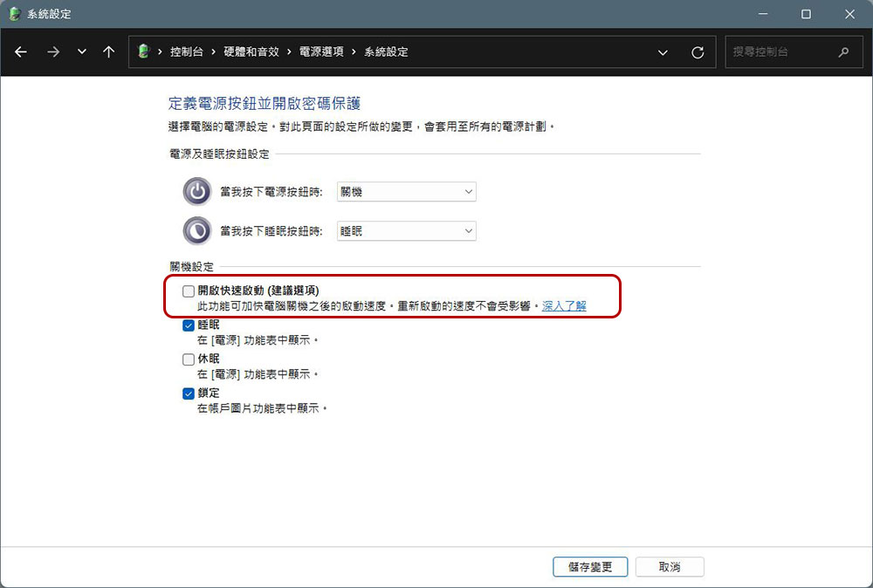This screenshot has width=873, height=588.
Task: Refresh the control panel page
Action: (698, 52)
